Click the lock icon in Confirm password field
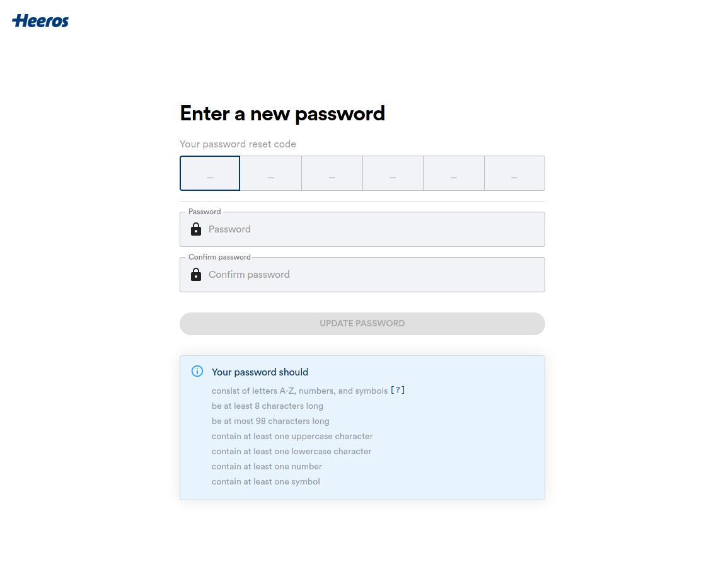The width and height of the screenshot is (728, 584). point(196,275)
